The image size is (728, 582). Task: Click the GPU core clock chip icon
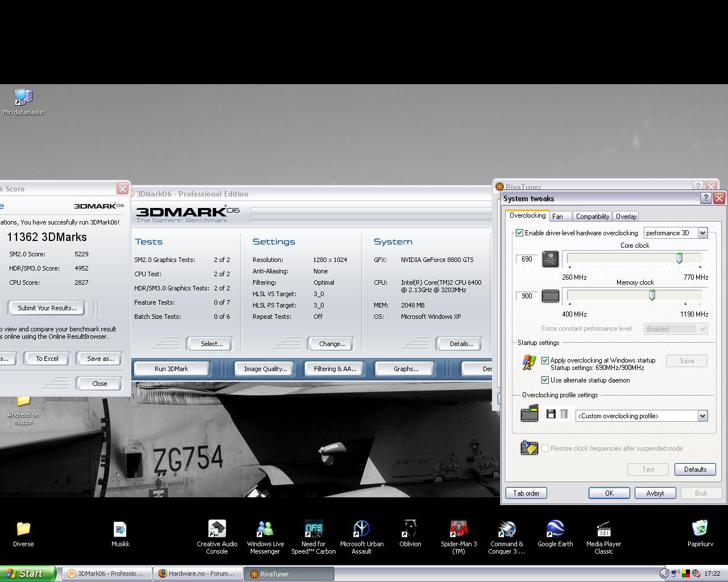(550, 259)
